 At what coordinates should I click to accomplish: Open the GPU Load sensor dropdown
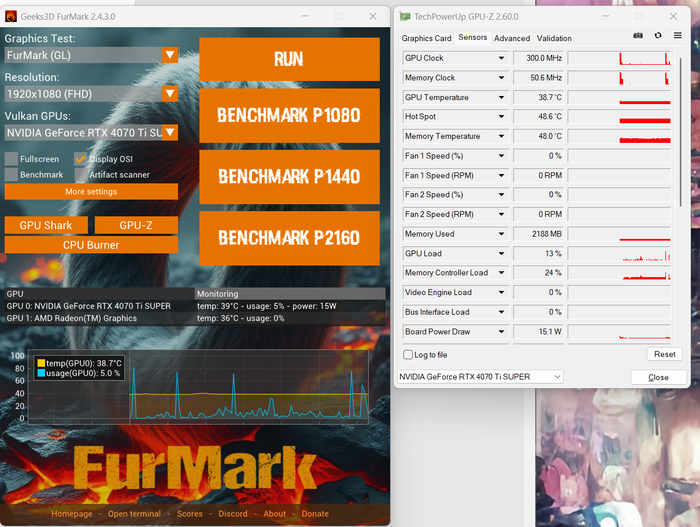coord(501,254)
